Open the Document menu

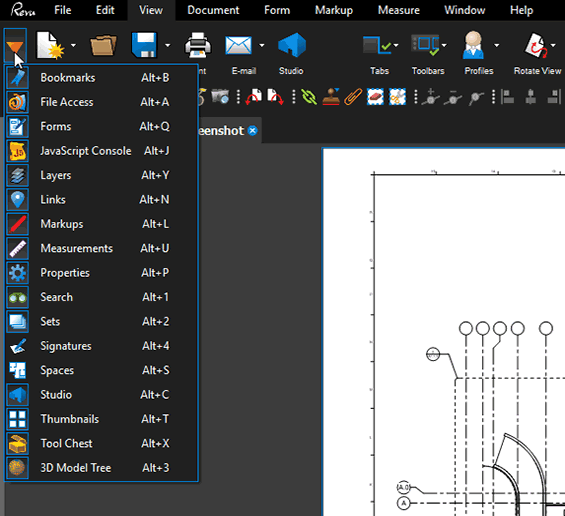[x=213, y=10]
